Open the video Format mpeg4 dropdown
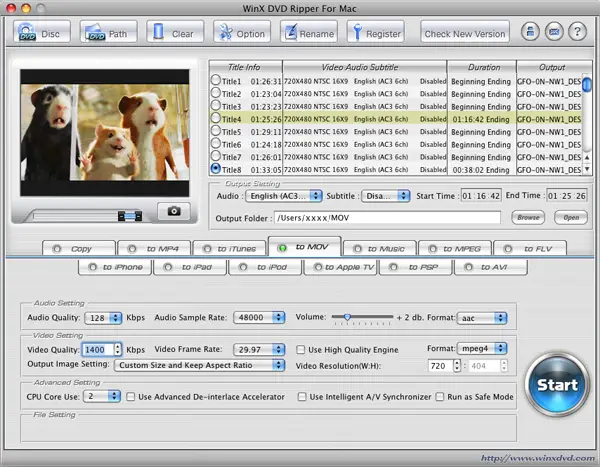Viewport: 600px width, 467px height. pos(482,348)
